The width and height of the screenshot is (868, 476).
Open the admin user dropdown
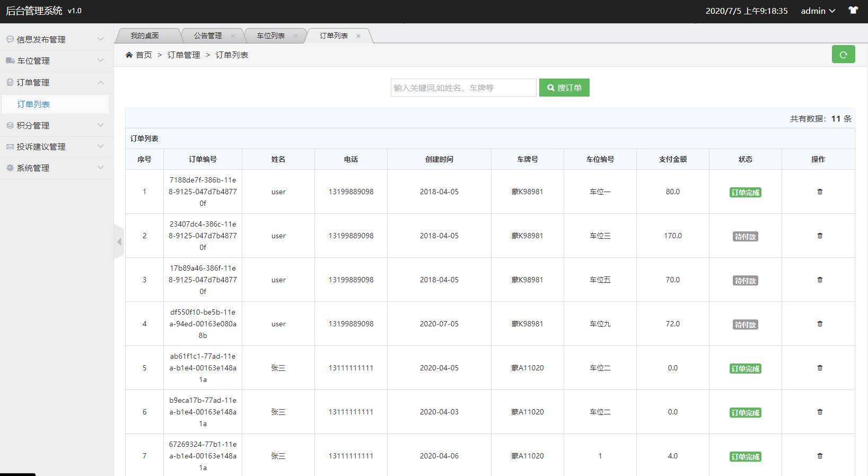818,11
